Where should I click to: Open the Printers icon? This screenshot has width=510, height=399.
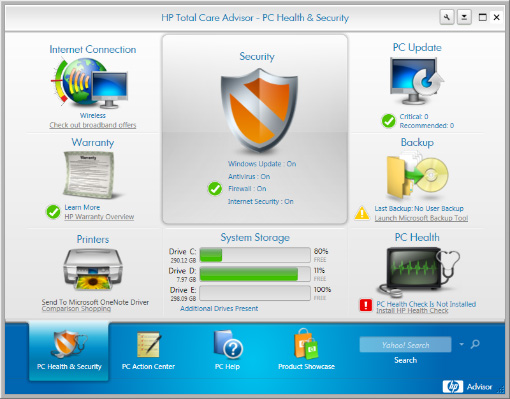tap(93, 269)
